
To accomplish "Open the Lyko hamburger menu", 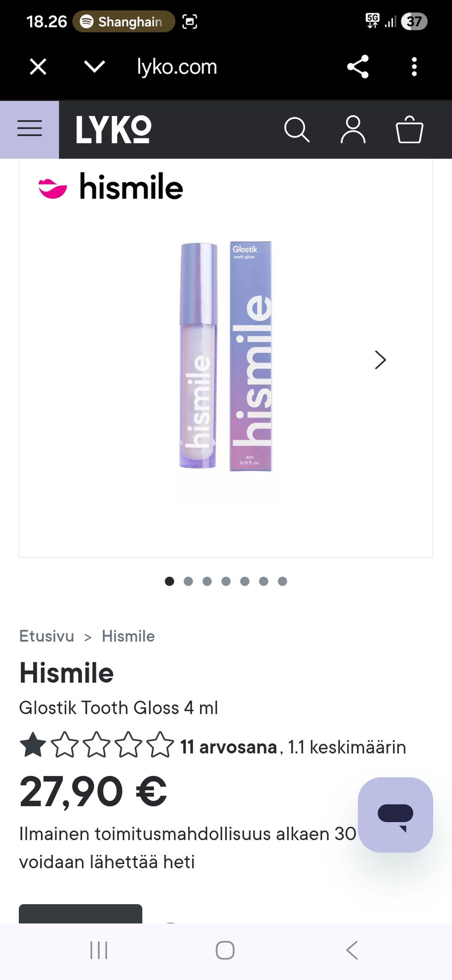I will (29, 129).
